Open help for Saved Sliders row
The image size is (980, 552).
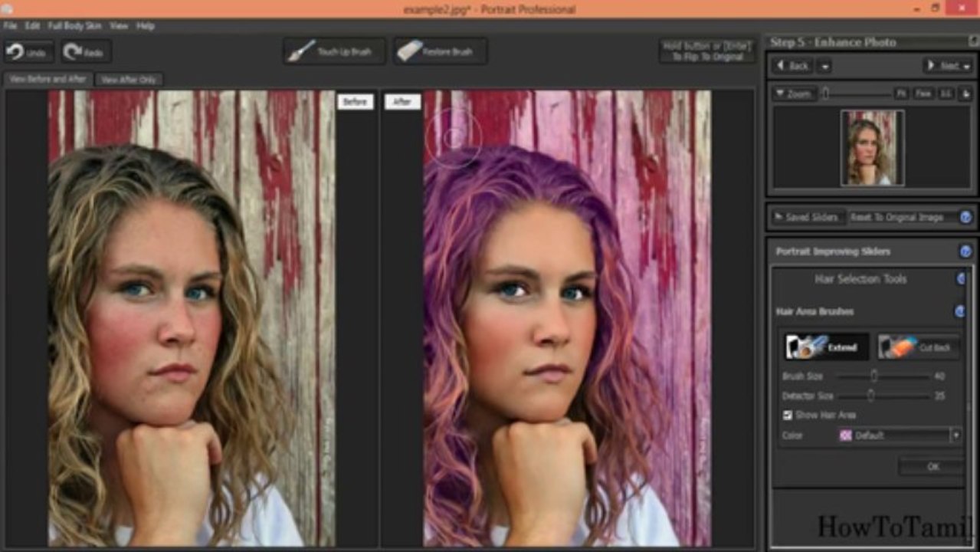click(x=965, y=217)
